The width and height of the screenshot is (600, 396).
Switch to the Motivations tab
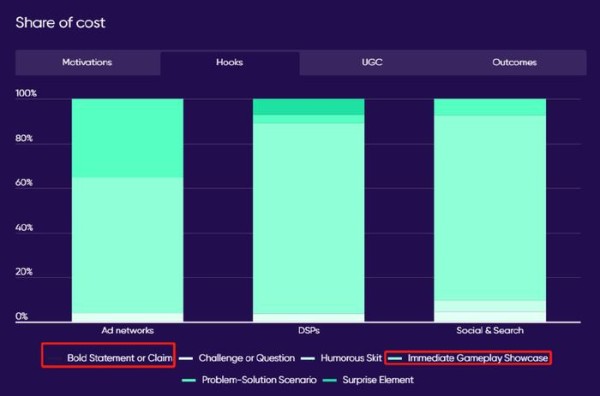tap(87, 62)
